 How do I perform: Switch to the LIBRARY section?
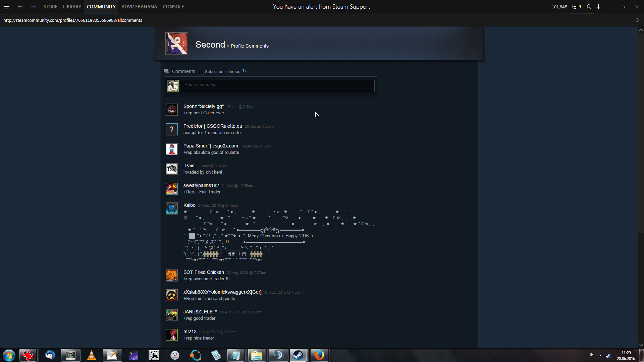click(72, 7)
